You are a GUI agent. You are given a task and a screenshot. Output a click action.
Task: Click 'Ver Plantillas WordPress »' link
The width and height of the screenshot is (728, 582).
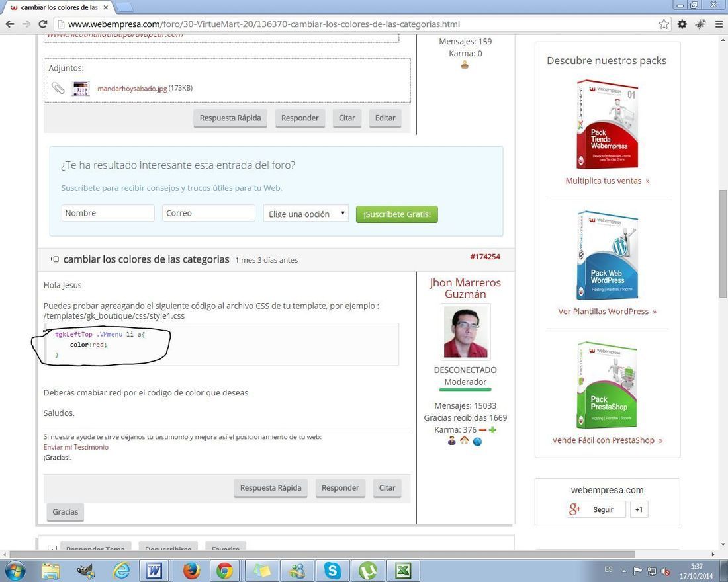608,312
